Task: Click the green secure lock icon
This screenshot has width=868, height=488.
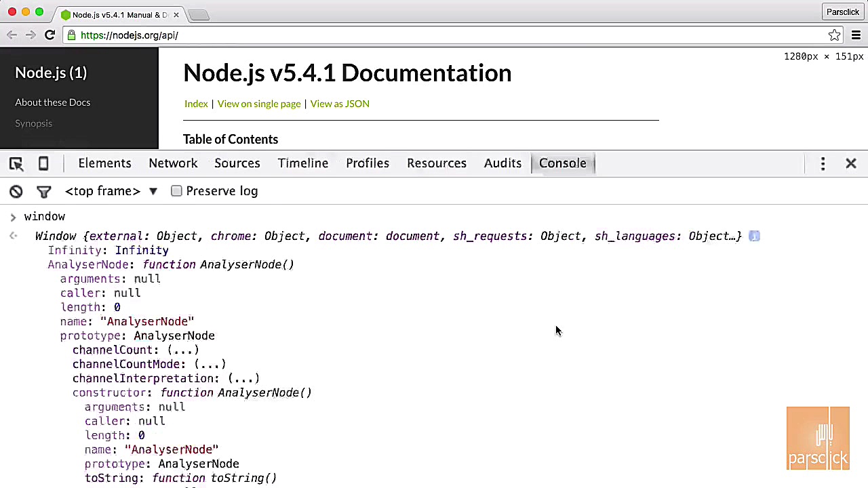Action: [x=72, y=35]
